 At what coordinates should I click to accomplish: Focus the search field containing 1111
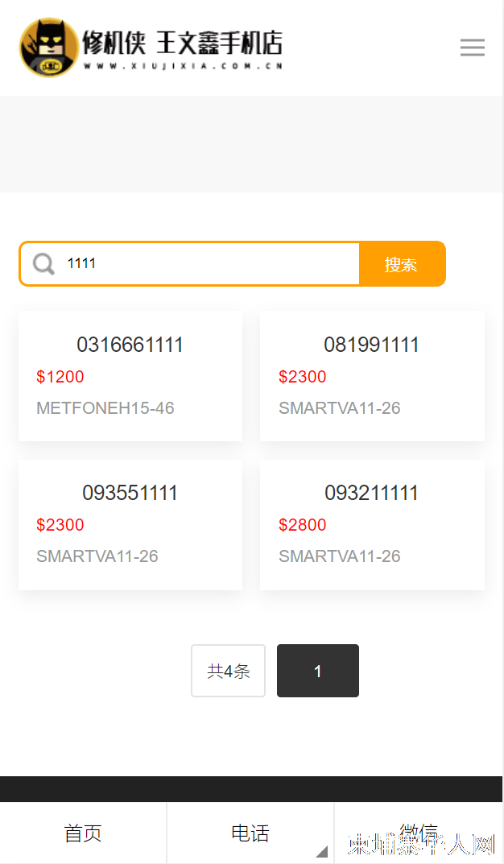[212, 263]
